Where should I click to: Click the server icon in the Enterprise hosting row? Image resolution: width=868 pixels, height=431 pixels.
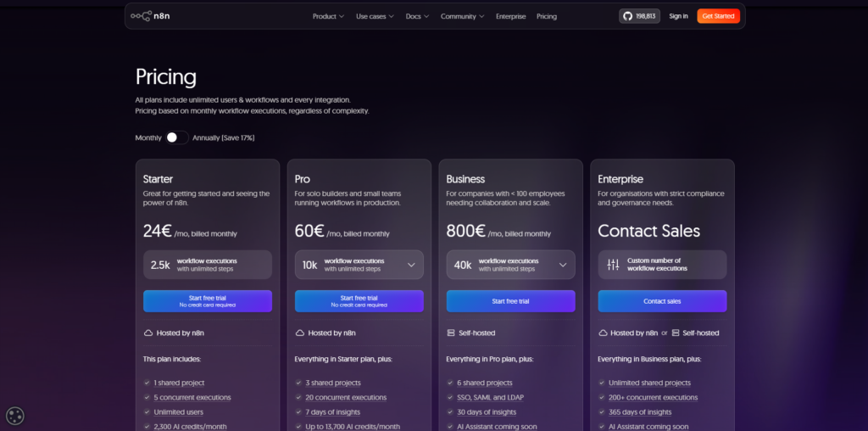tap(676, 333)
